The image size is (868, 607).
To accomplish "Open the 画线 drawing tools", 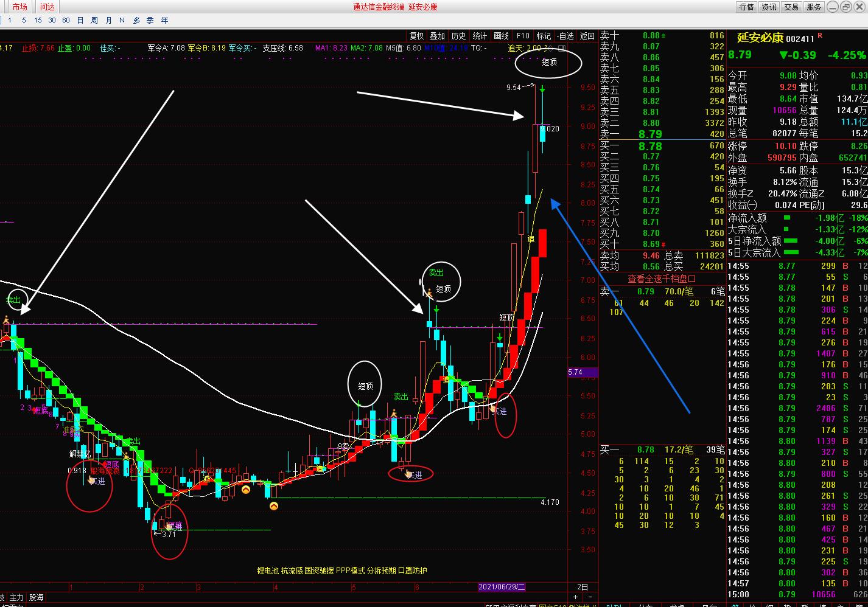I will tap(501, 36).
